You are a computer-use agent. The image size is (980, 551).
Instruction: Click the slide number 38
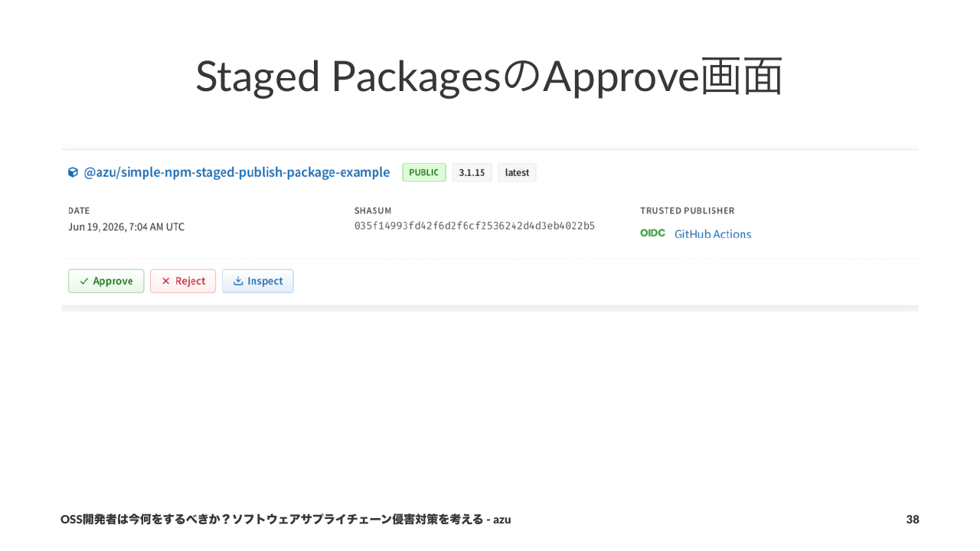[913, 520]
